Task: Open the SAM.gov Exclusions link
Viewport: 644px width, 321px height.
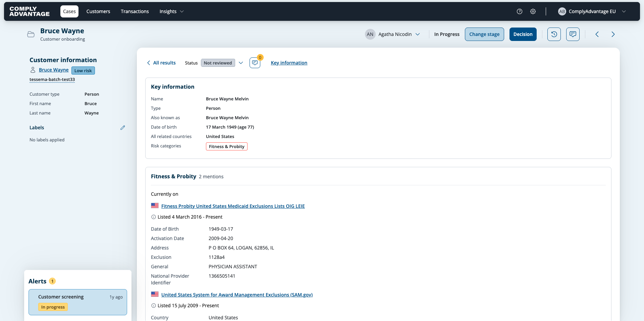Action: (237, 295)
